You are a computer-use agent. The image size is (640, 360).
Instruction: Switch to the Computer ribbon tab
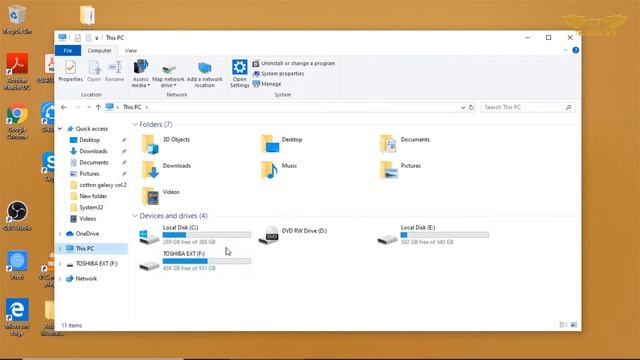(x=99, y=51)
